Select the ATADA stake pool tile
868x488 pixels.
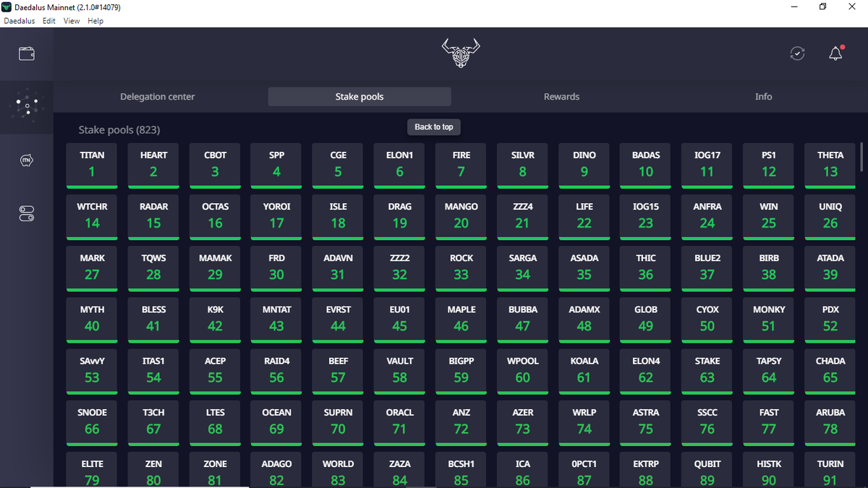[x=830, y=269]
